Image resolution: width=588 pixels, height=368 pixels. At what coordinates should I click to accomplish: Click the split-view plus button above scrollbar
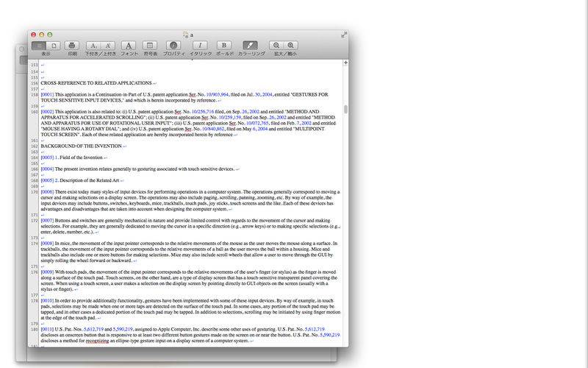(x=345, y=63)
